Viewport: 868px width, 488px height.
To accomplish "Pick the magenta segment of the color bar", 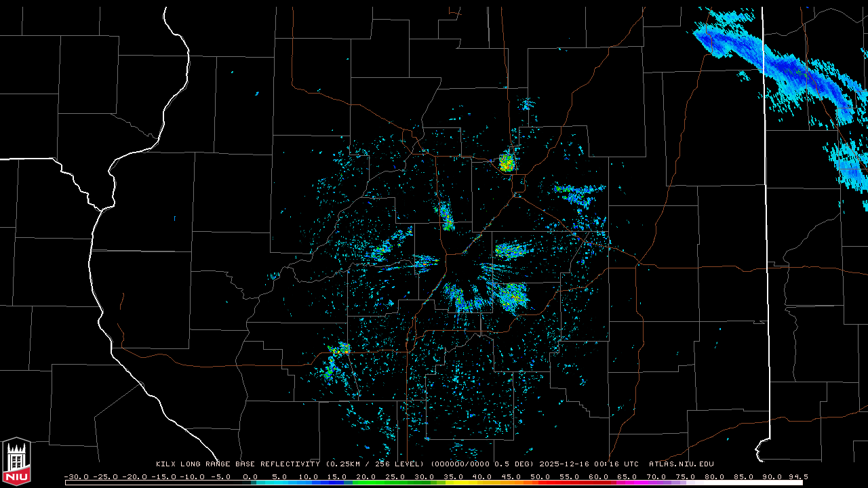I will click(631, 483).
